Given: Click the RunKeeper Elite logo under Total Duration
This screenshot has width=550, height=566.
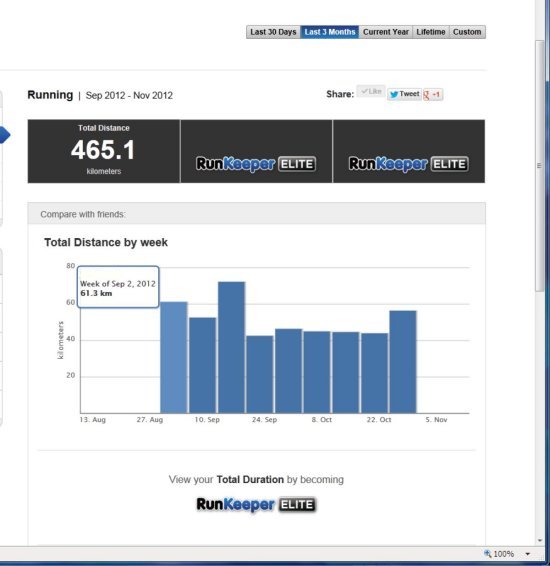Looking at the screenshot, I should (256, 504).
